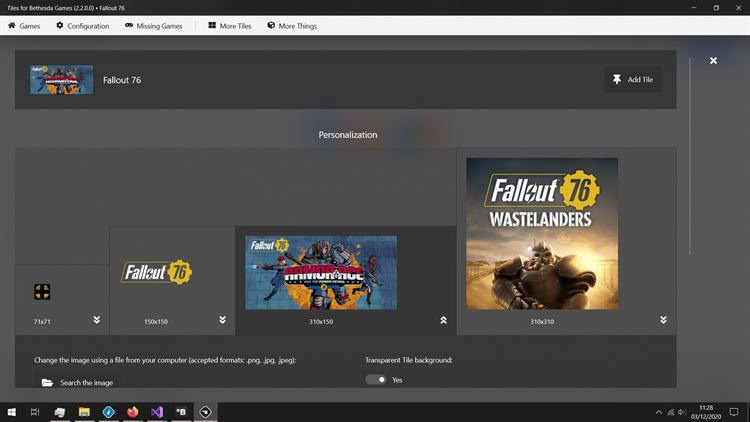The height and width of the screenshot is (422, 750).
Task: Click the Personalization heading
Action: [x=348, y=135]
